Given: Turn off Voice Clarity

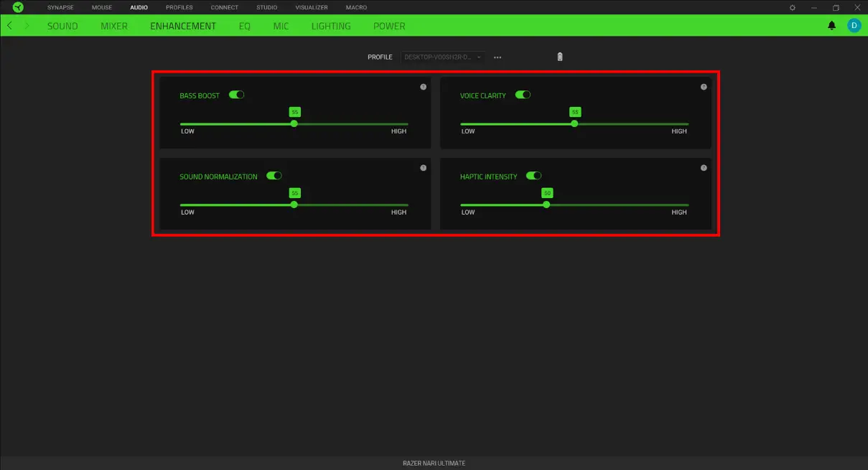Looking at the screenshot, I should [x=523, y=94].
